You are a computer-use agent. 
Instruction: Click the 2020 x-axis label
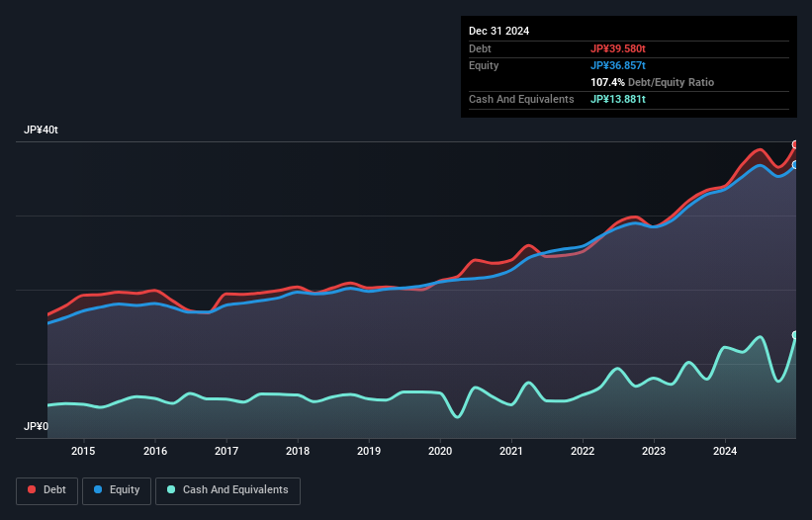tap(440, 451)
